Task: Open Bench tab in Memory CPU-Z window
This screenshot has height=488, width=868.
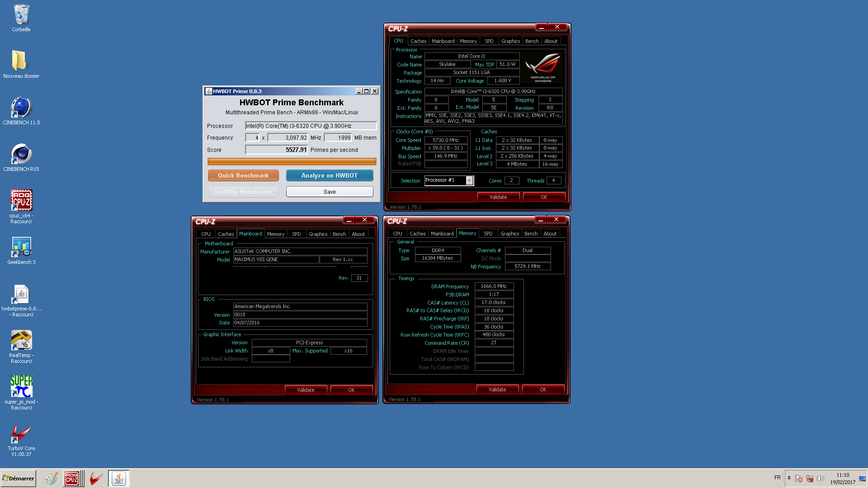Action: click(x=531, y=234)
